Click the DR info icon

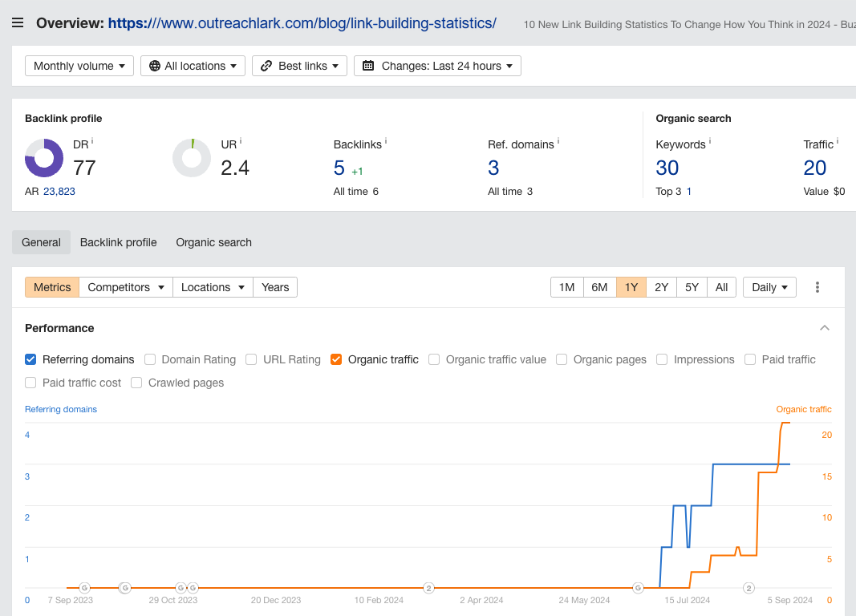click(x=92, y=141)
